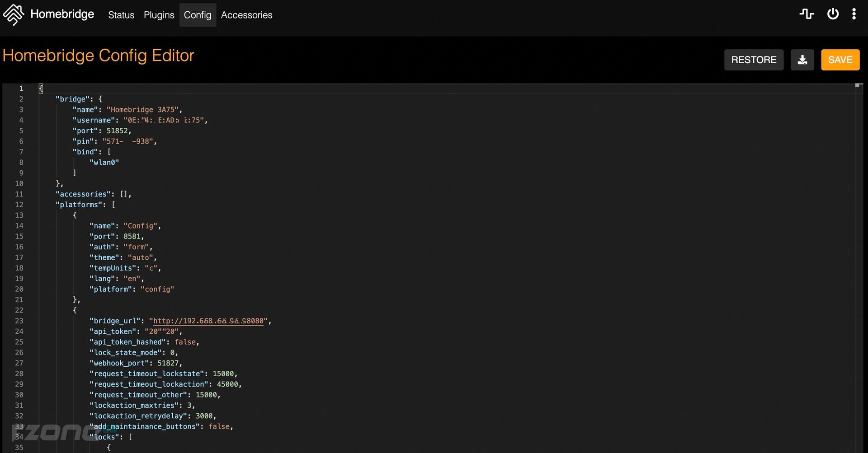Click request_timeout_lockstate value 15000
The height and width of the screenshot is (453, 868).
tap(223, 374)
